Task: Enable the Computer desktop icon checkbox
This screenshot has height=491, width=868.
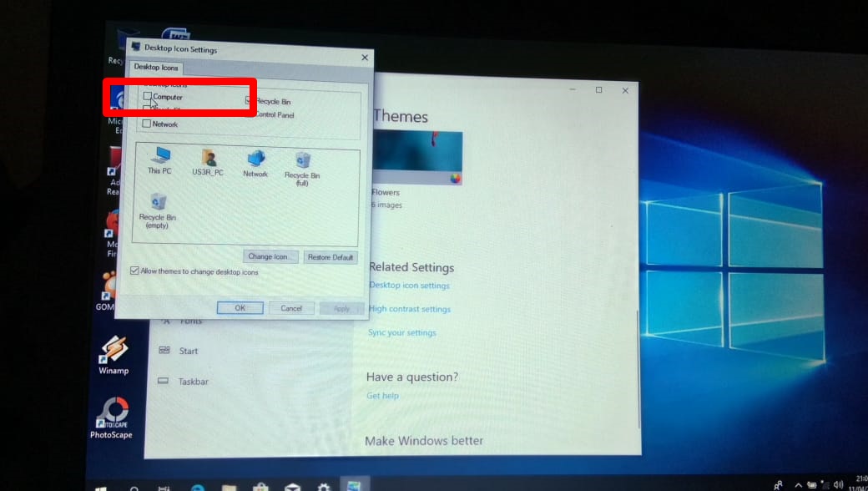Action: coord(149,97)
